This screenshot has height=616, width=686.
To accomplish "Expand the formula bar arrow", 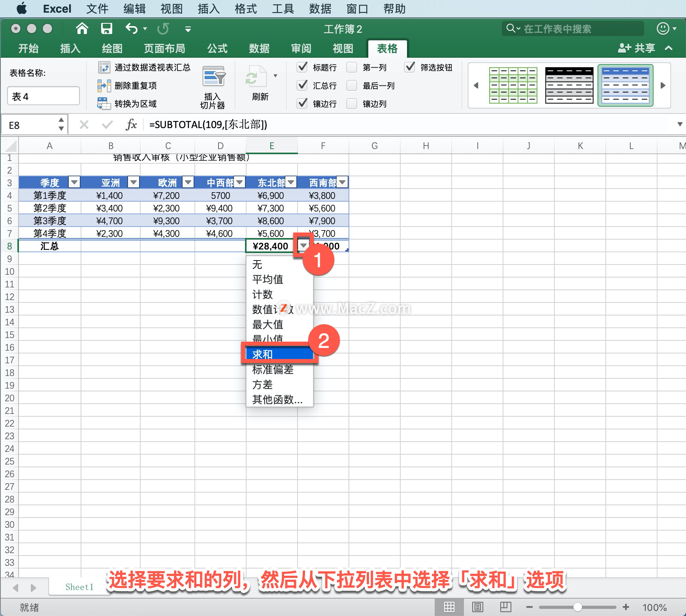I will click(680, 125).
